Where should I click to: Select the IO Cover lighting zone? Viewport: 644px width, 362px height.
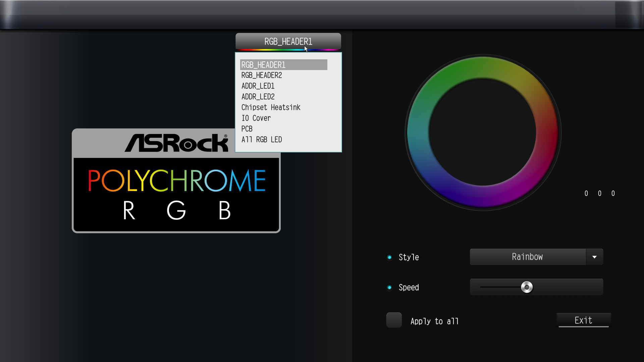pos(256,118)
